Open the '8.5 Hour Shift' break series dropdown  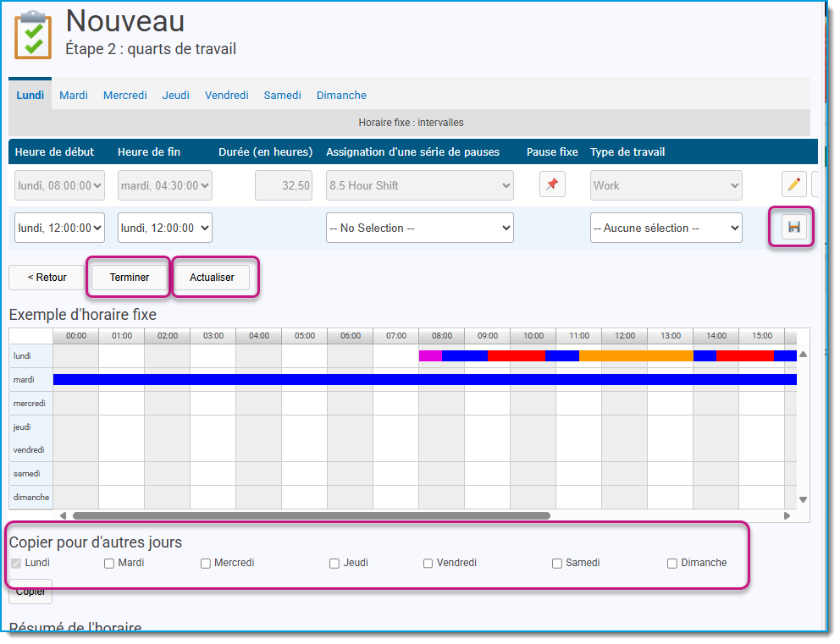pos(420,185)
